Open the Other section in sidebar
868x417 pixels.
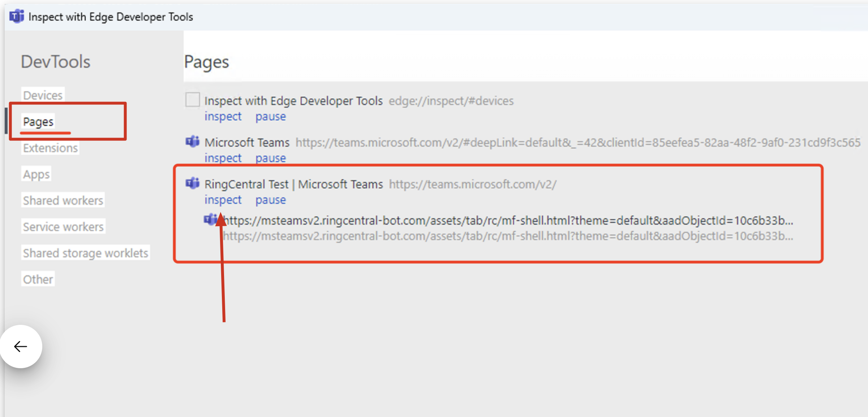tap(38, 279)
